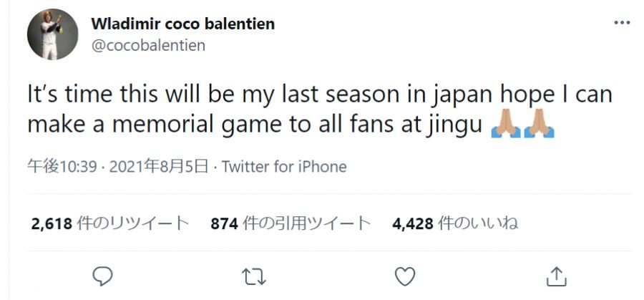
Task: Like the tweet with the heart icon
Action: click(405, 275)
